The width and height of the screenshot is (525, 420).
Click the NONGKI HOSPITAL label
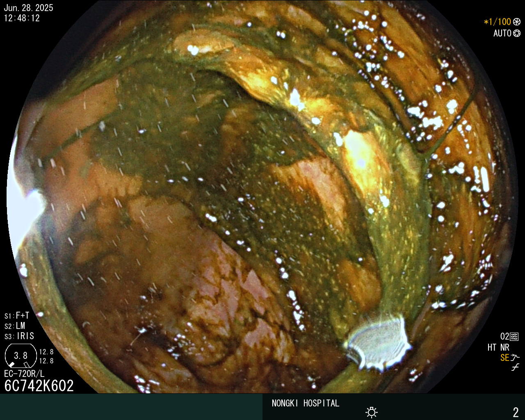[x=306, y=403]
